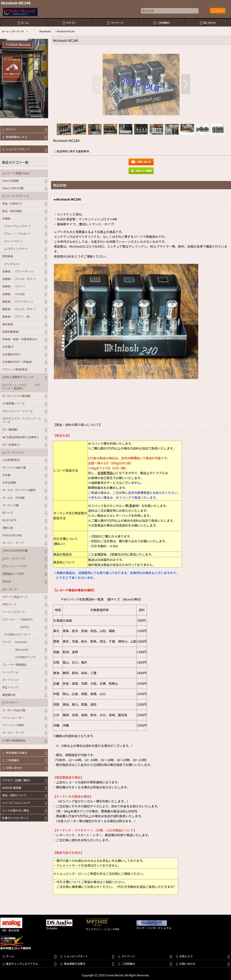The width and height of the screenshot is (231, 980).
Task: Open the ホーム tab in the top navigation
Action: tap(23, 23)
